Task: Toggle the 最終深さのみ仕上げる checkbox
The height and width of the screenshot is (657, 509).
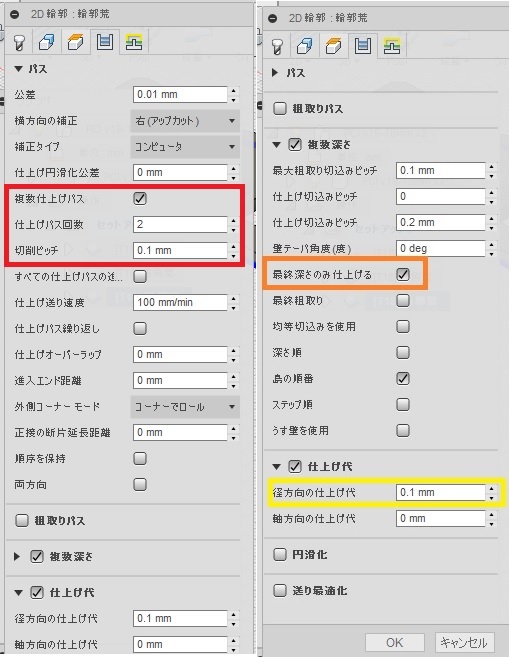Action: coord(403,274)
